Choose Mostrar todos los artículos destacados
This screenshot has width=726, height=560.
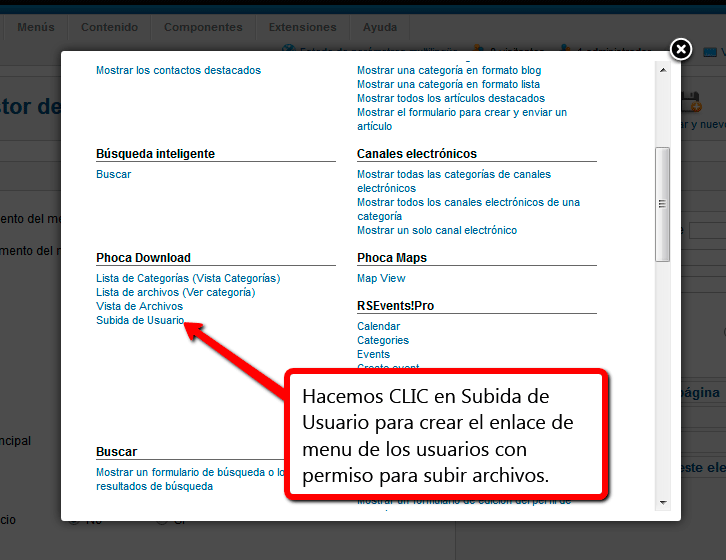pos(451,98)
